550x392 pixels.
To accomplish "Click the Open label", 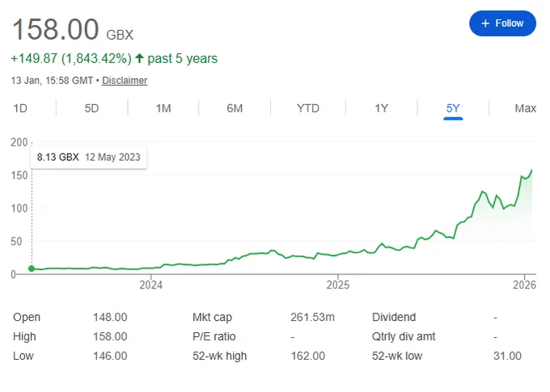I will click(x=27, y=318).
